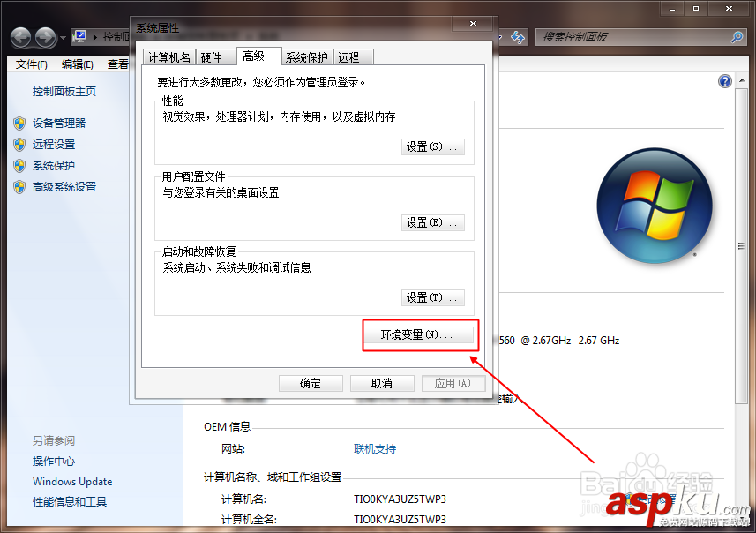Click the OEM 信息 heading
This screenshot has width=756, height=533.
pyautogui.click(x=227, y=427)
